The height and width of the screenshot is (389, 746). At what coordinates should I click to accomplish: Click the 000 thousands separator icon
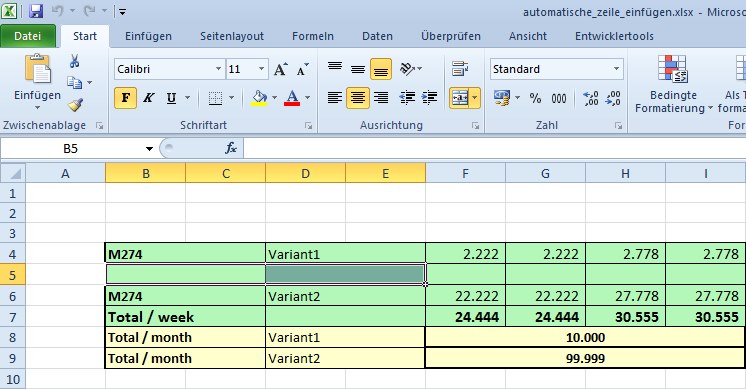(559, 98)
